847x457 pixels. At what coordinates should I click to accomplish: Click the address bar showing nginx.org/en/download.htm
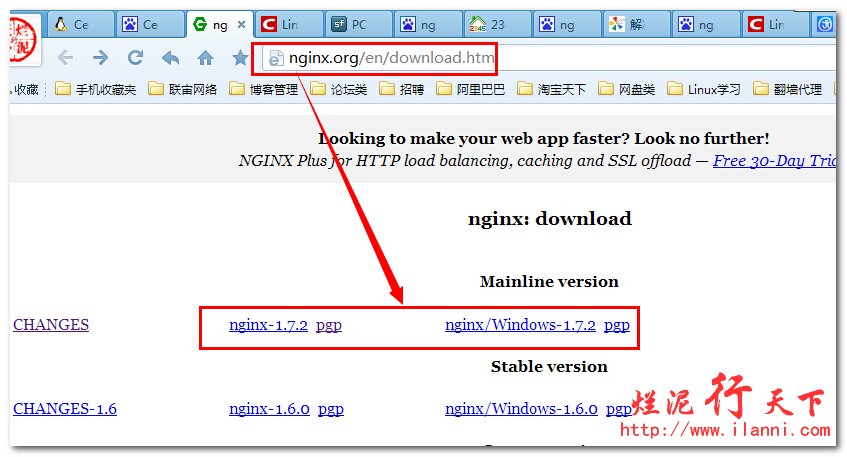pos(390,58)
